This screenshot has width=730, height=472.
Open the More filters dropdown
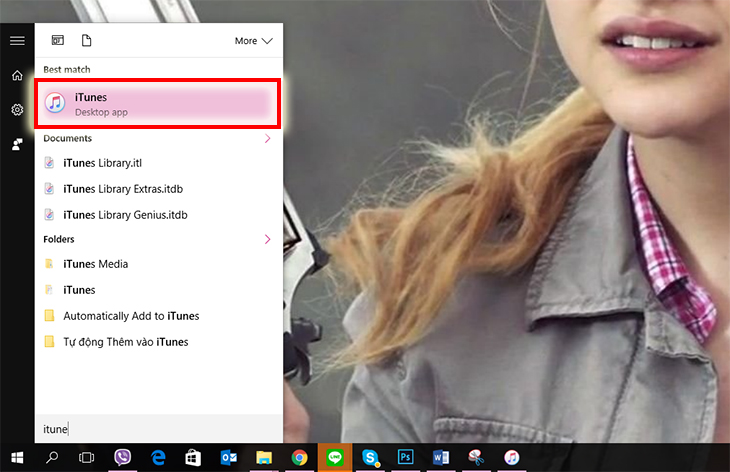tap(253, 41)
